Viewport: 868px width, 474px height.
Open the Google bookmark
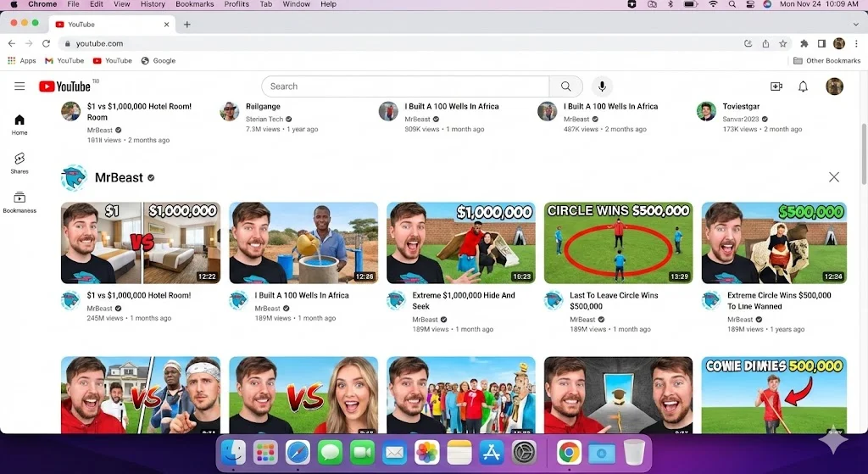159,60
